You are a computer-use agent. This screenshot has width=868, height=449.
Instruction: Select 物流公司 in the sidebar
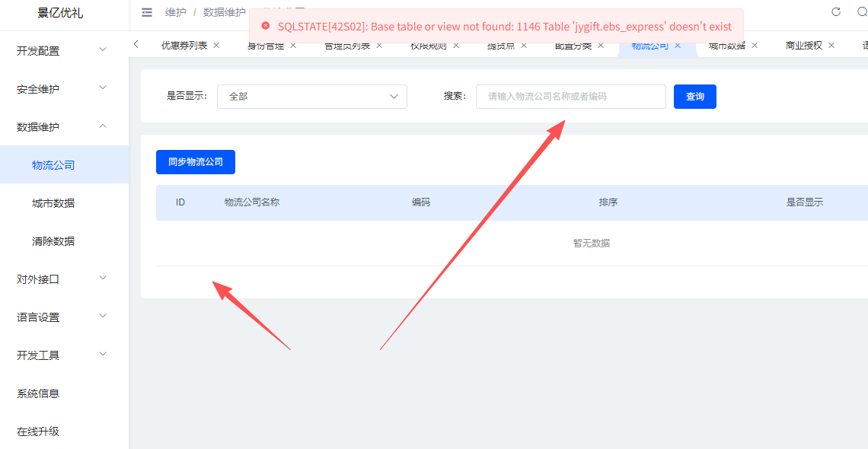[x=64, y=164]
